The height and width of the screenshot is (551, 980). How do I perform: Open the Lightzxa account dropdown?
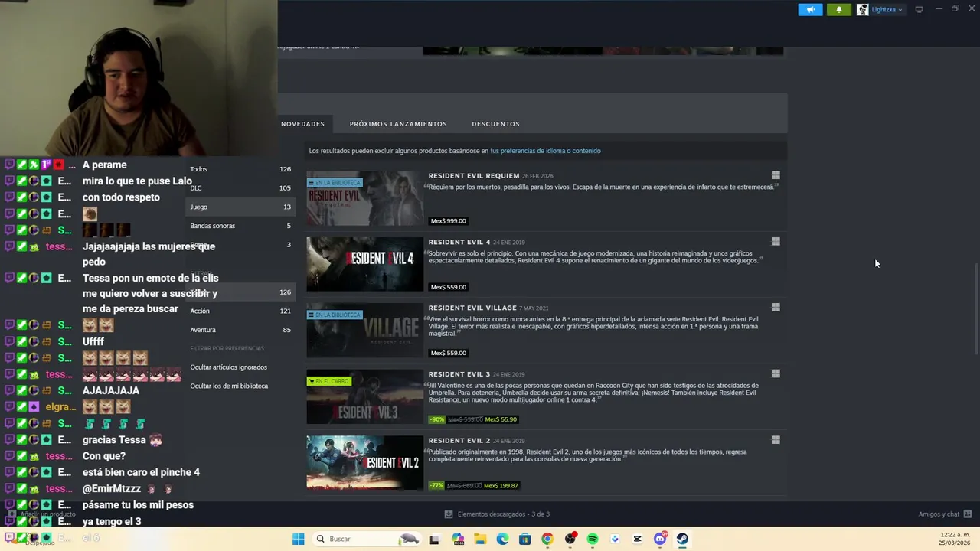(887, 9)
